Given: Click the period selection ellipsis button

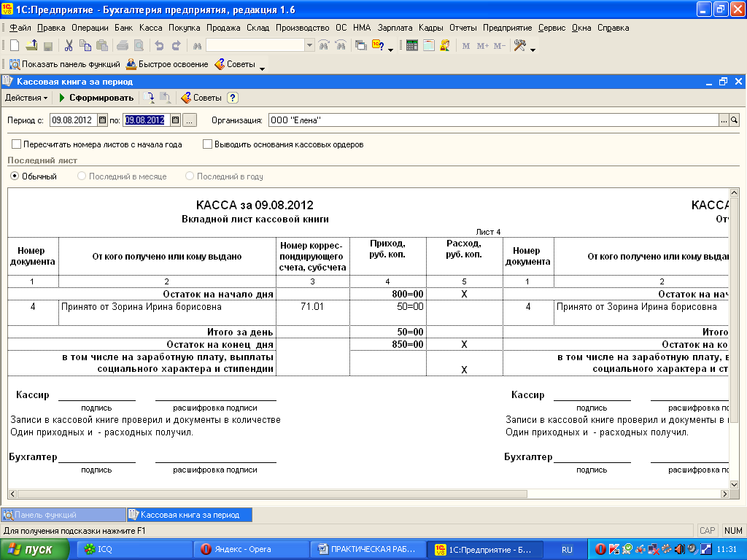Looking at the screenshot, I should pyautogui.click(x=190, y=120).
